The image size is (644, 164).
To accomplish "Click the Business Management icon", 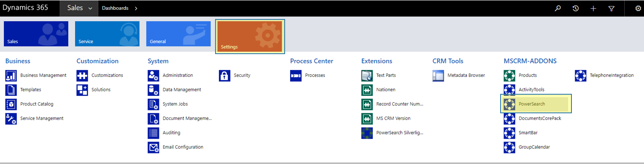I will pos(11,76).
